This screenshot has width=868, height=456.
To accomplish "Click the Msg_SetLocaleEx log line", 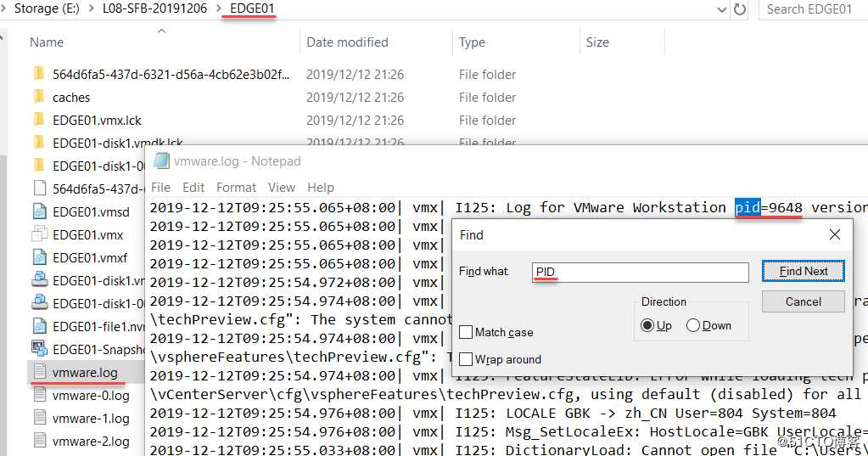I will (x=509, y=431).
